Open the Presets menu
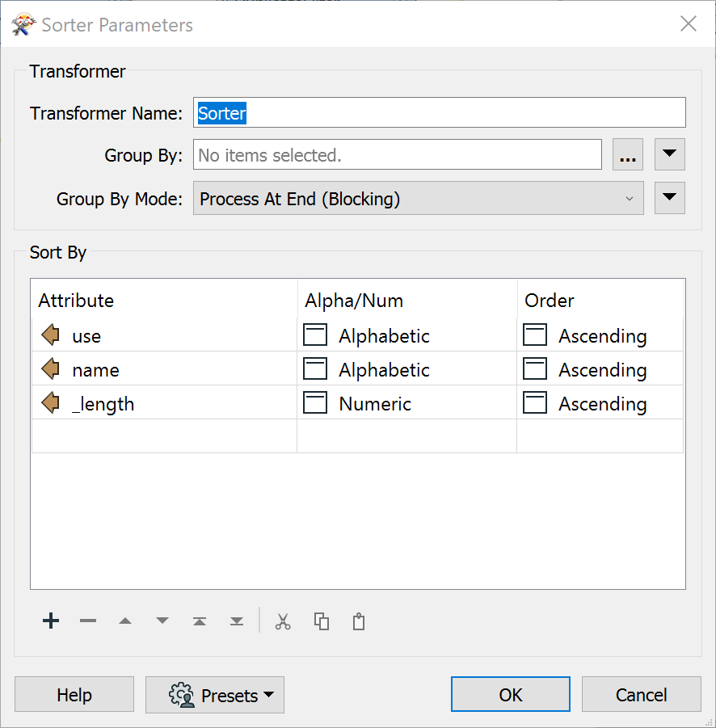 (x=214, y=694)
